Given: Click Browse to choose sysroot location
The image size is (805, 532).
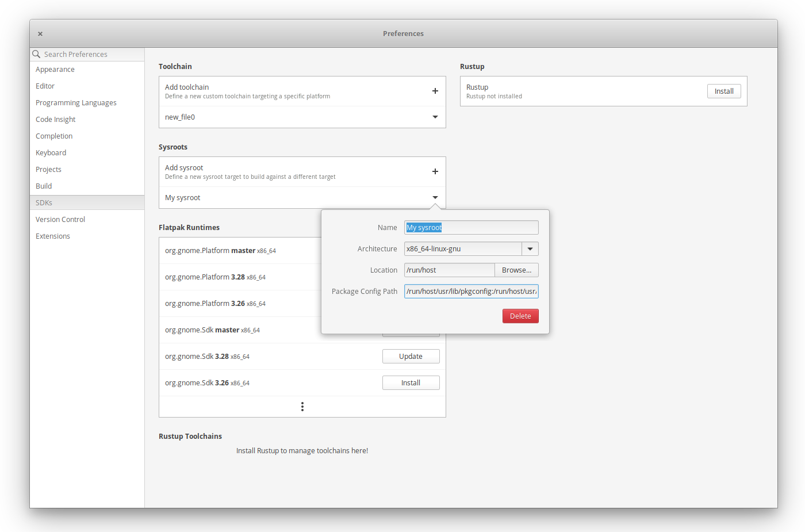Looking at the screenshot, I should point(516,270).
